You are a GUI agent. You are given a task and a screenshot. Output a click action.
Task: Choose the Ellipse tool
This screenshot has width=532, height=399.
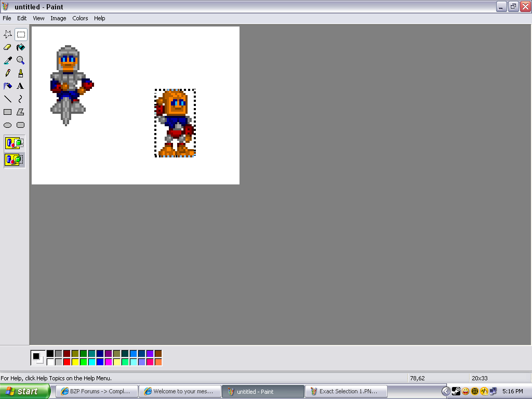(7, 125)
